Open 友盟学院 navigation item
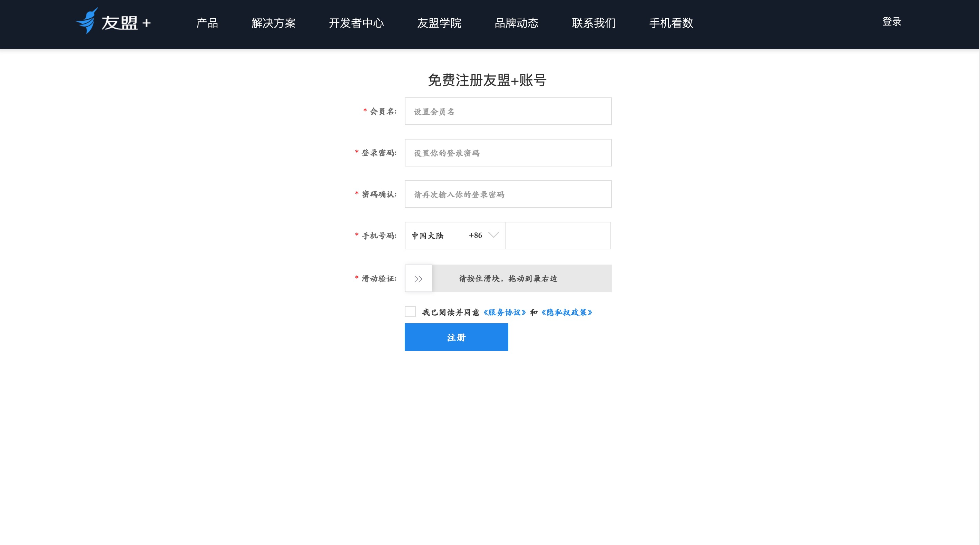980x545 pixels. click(439, 23)
